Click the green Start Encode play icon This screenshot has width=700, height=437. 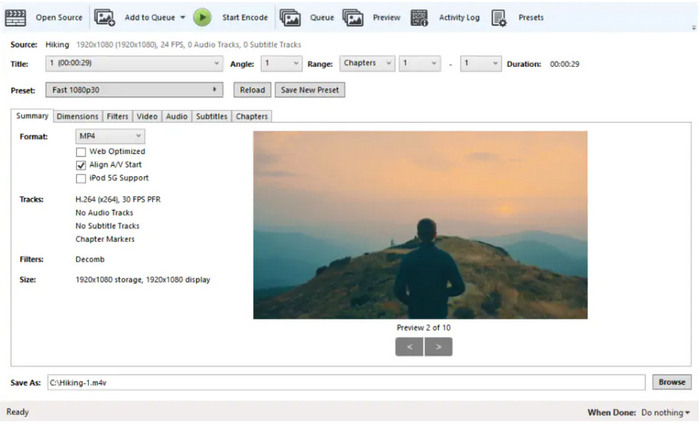[202, 18]
